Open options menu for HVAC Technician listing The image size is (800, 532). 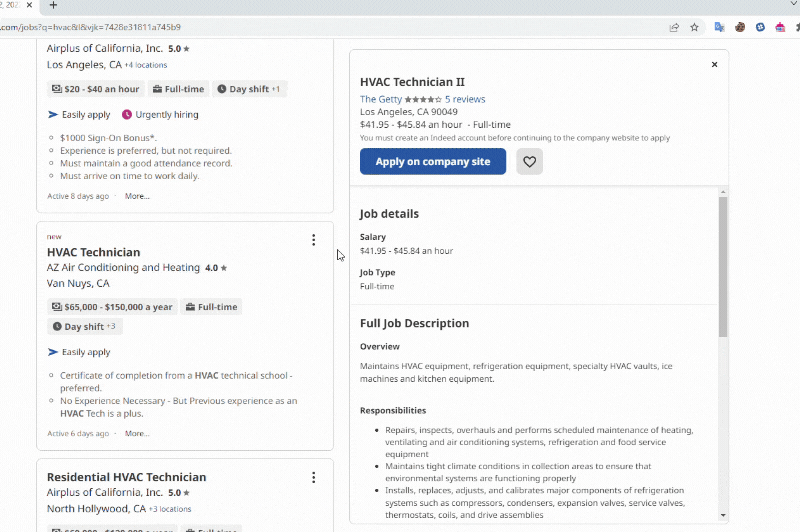(313, 240)
